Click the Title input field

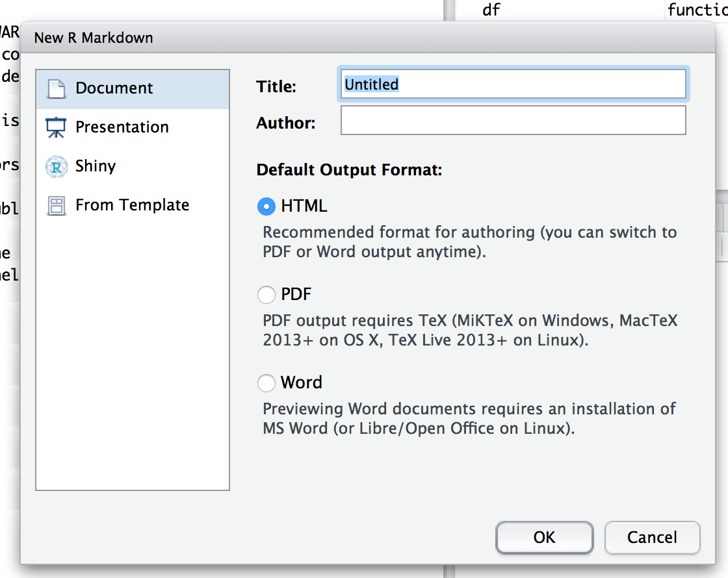pos(513,84)
